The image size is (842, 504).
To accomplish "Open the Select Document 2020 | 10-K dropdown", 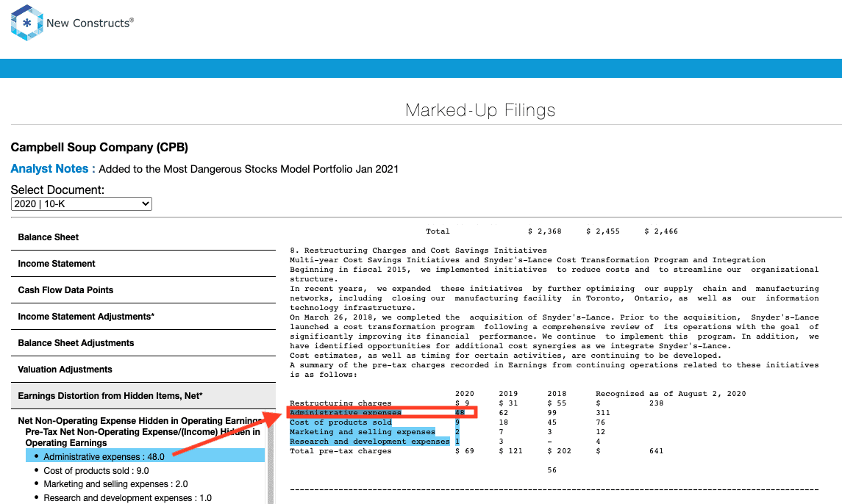I will click(x=81, y=204).
